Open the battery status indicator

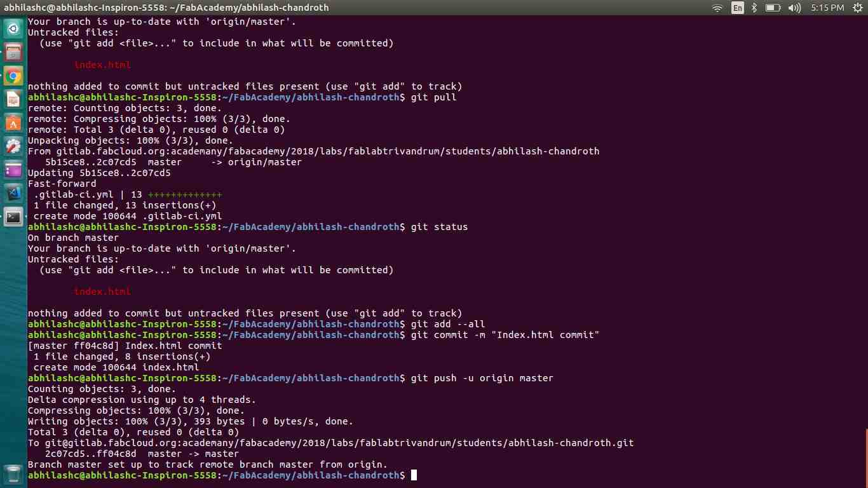[773, 8]
